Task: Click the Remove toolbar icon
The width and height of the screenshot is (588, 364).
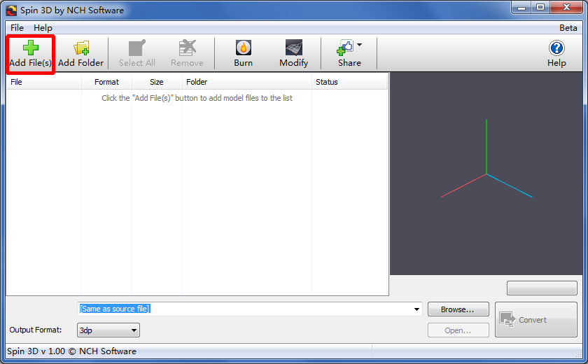Action: click(x=187, y=54)
